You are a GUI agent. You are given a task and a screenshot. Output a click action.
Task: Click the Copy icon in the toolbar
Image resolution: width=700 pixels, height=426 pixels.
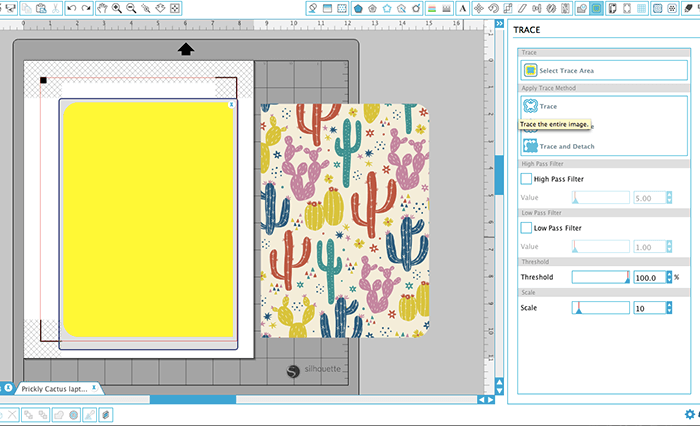point(27,8)
